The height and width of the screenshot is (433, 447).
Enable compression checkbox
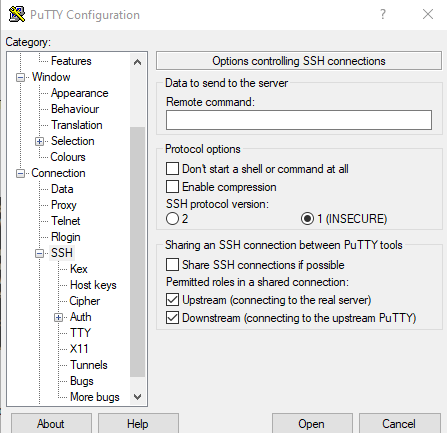pyautogui.click(x=172, y=187)
